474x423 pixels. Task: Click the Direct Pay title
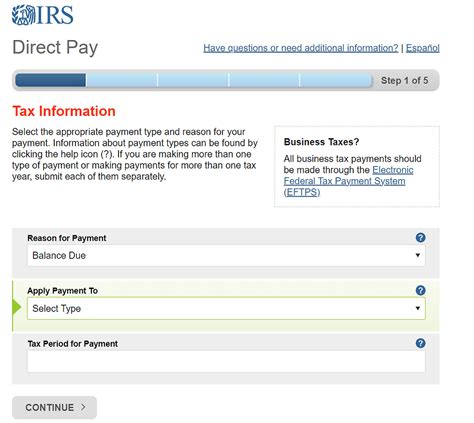click(x=55, y=47)
